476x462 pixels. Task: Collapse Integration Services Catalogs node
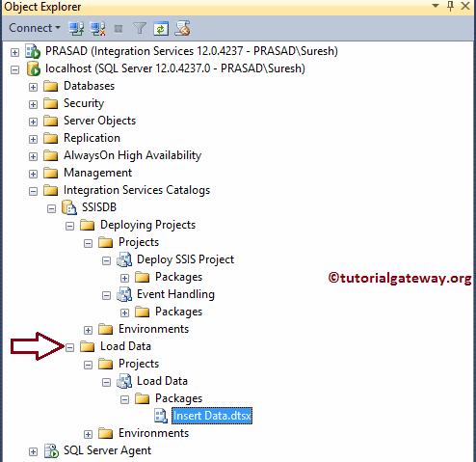point(33,191)
